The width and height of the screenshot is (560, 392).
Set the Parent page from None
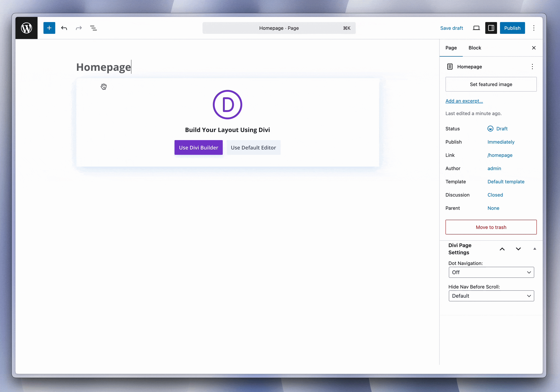tap(493, 208)
